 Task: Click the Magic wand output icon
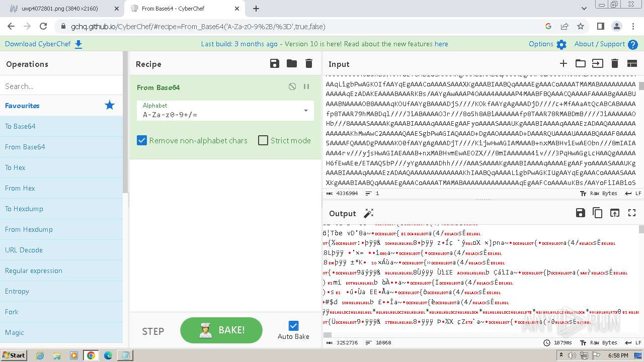369,213
